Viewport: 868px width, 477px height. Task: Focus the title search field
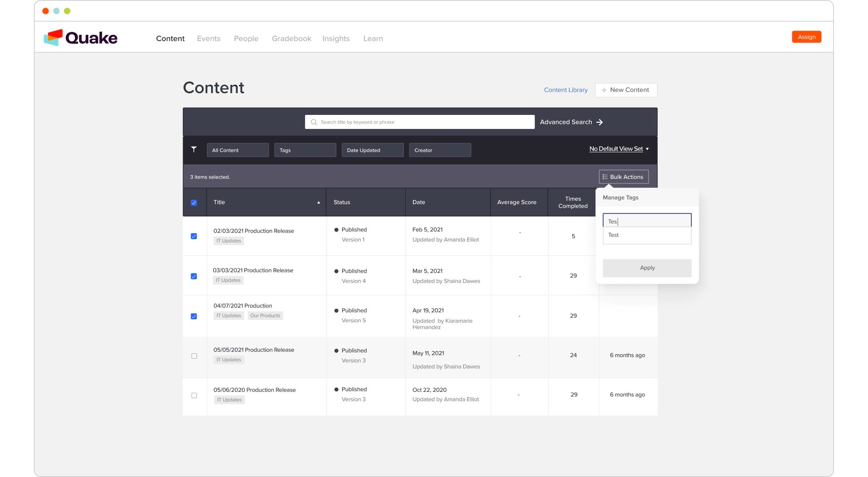(420, 122)
